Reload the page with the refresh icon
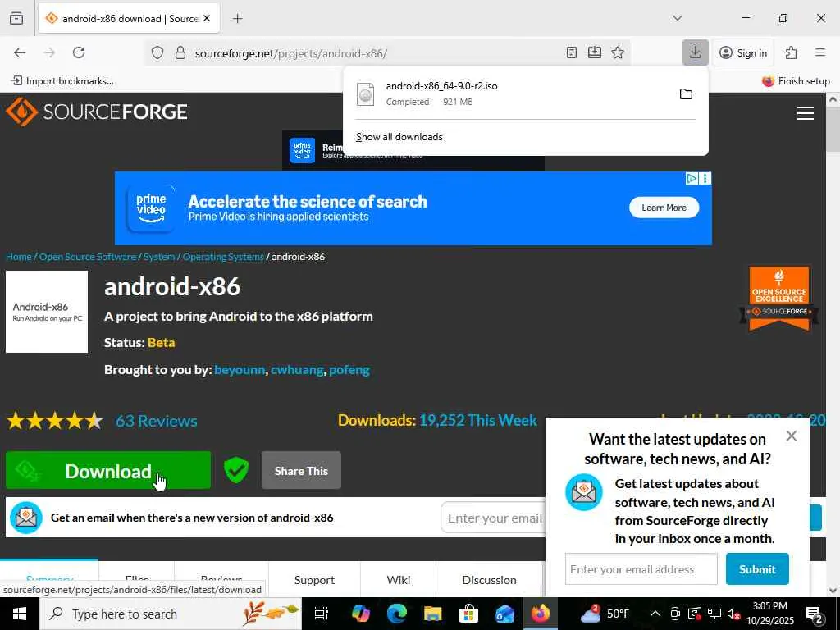840x630 pixels. pos(79,52)
